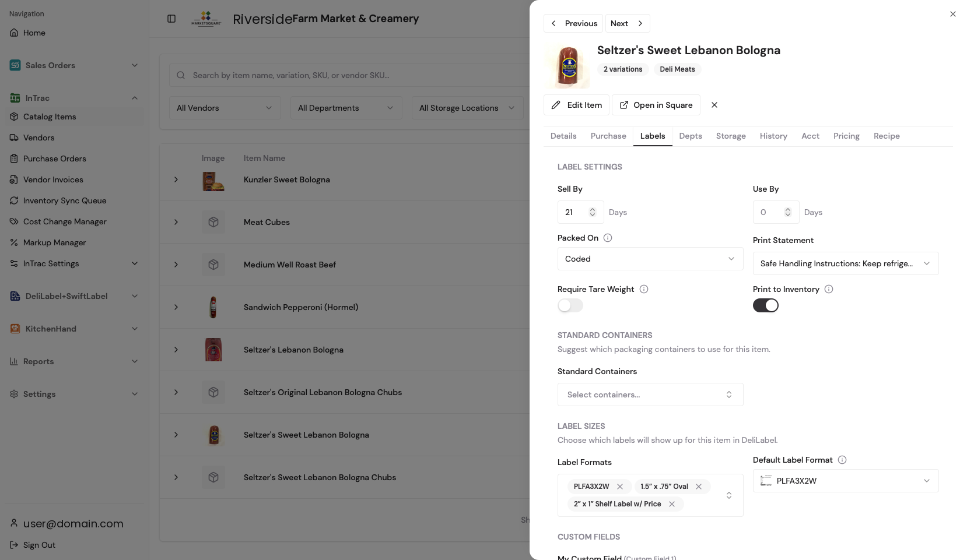967x560 pixels.
Task: Open the Default Label Format PLFA3X2W dropdown
Action: (846, 481)
